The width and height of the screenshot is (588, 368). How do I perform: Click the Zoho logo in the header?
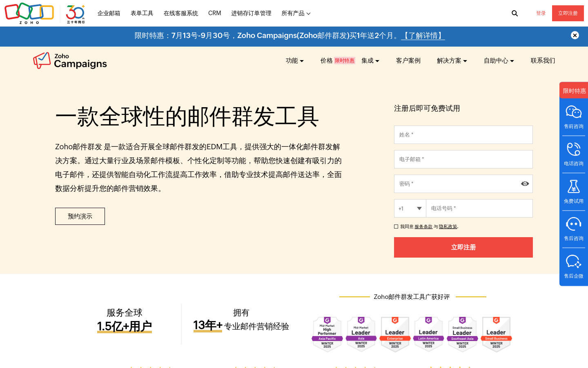tap(29, 13)
